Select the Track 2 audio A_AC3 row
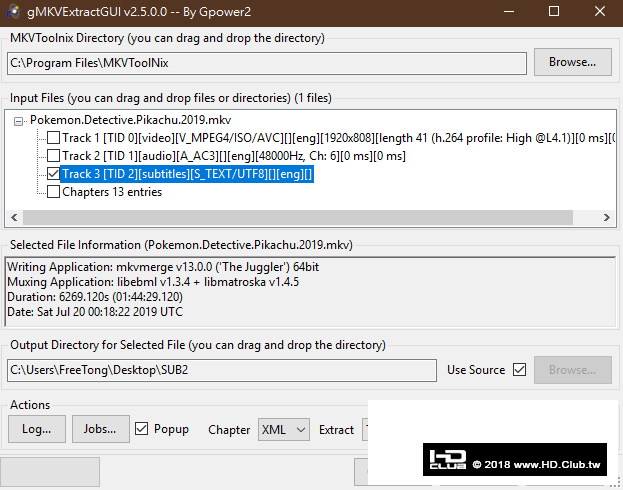Screen dimensions: 623x490 tap(234, 156)
